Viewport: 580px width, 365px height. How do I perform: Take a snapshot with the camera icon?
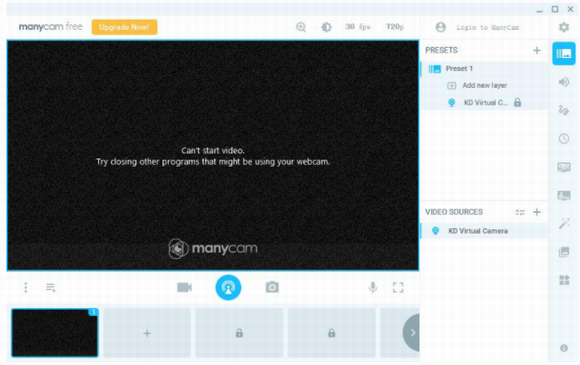(x=272, y=287)
